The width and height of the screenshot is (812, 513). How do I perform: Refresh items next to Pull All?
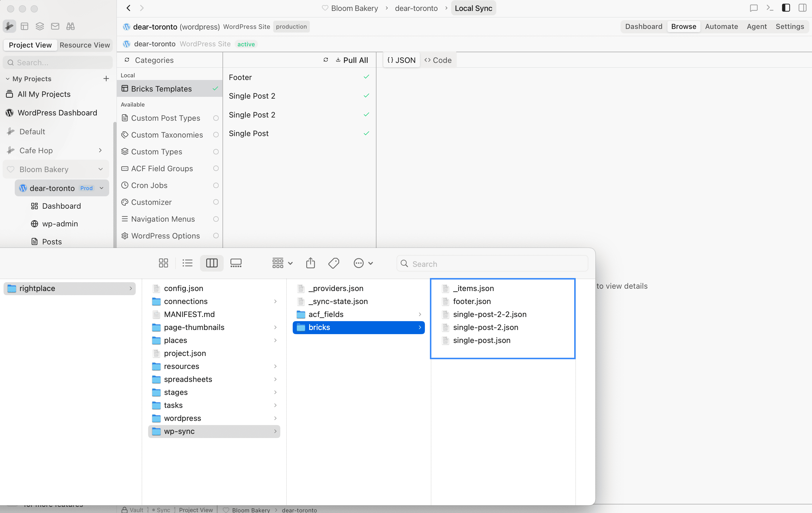pyautogui.click(x=326, y=60)
